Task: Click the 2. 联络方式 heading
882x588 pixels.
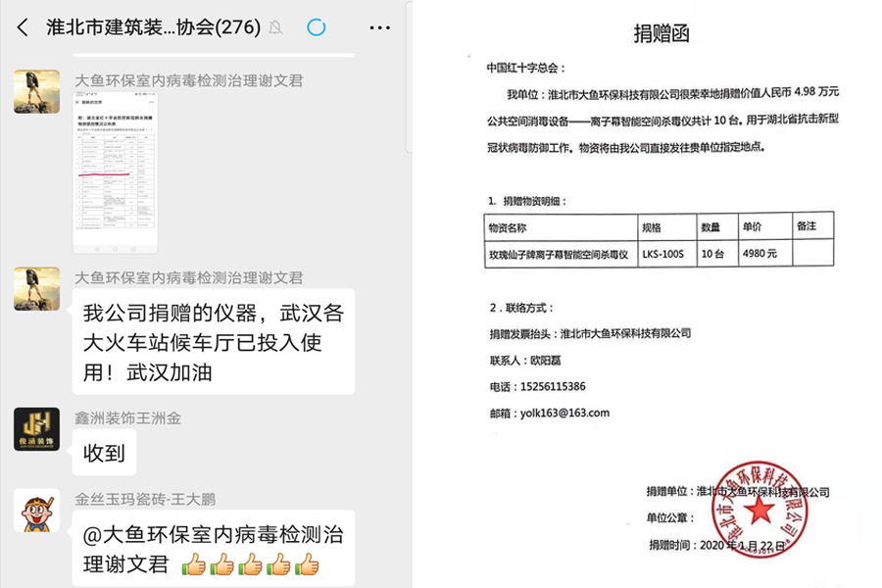Action: (522, 308)
